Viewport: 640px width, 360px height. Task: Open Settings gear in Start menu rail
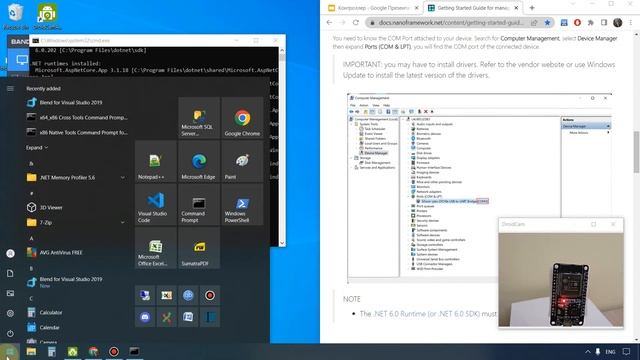tap(10, 313)
